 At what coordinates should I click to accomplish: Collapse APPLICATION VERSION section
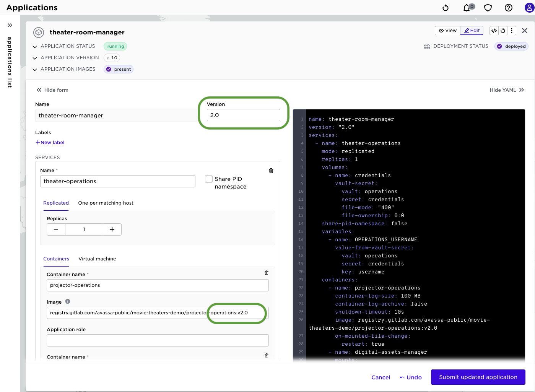[35, 58]
